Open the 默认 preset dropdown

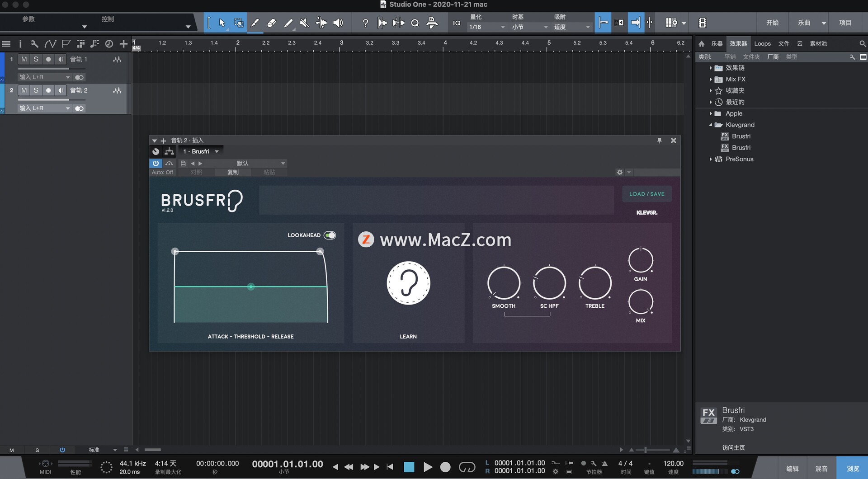tap(245, 163)
